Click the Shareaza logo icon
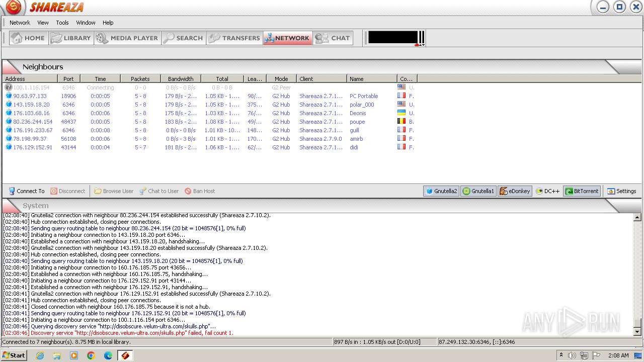The image size is (644, 362). point(14,7)
